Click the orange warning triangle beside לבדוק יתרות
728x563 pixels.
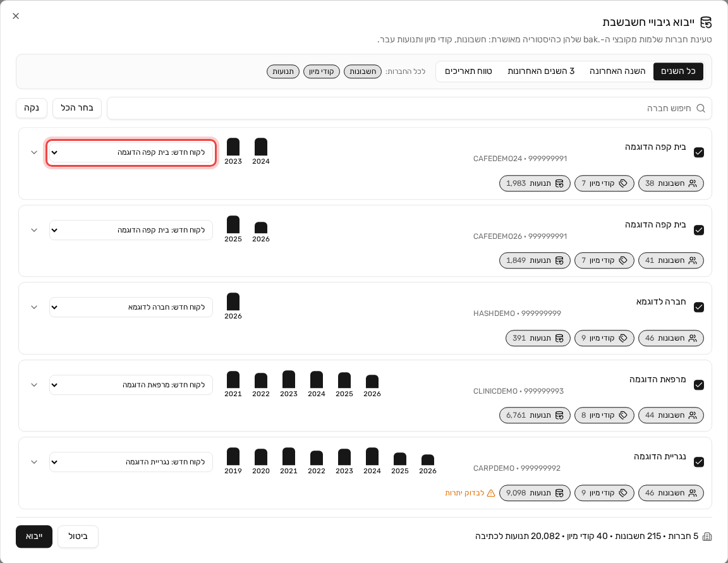click(491, 493)
